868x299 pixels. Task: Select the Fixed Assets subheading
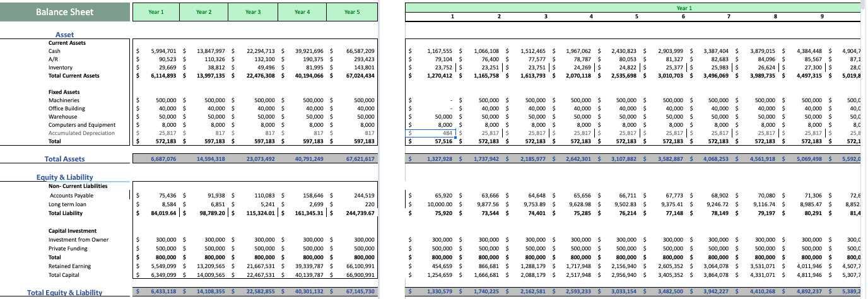coord(63,92)
